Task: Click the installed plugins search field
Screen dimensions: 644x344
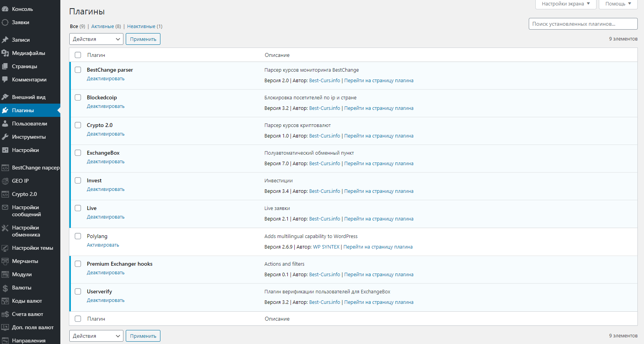Action: [x=583, y=24]
